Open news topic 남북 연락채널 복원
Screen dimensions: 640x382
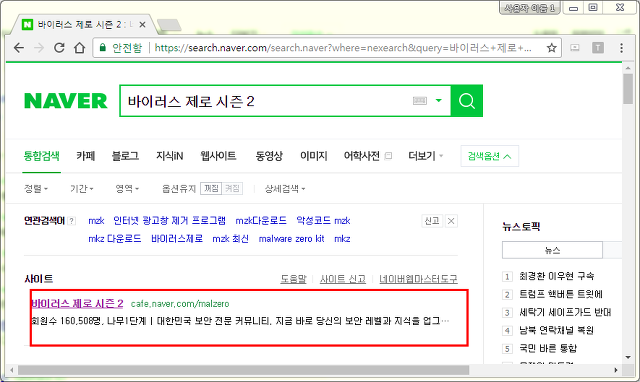[x=556, y=330]
